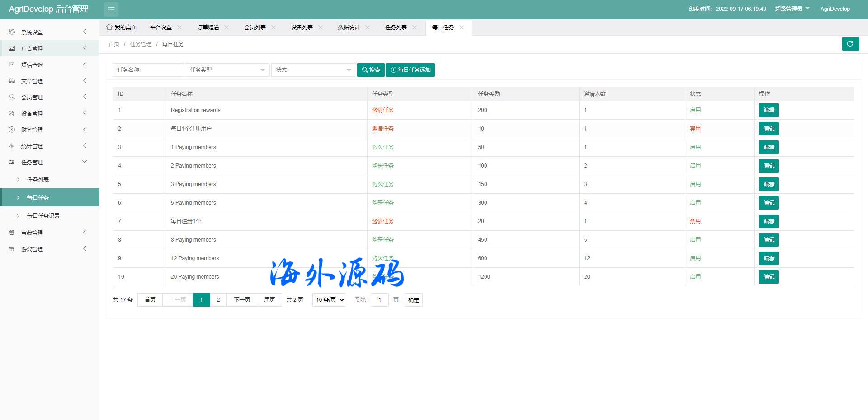Go to page 2 in pagination
The width and height of the screenshot is (868, 420).
(218, 300)
